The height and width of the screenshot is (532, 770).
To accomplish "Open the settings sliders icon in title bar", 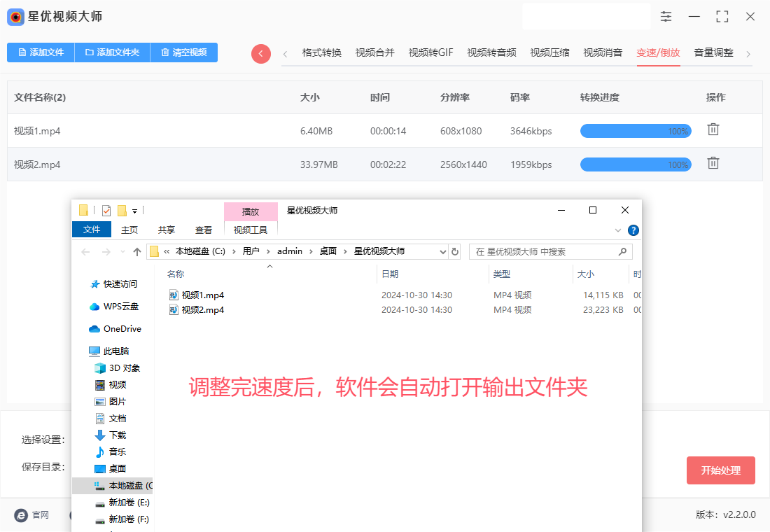I will (x=666, y=17).
